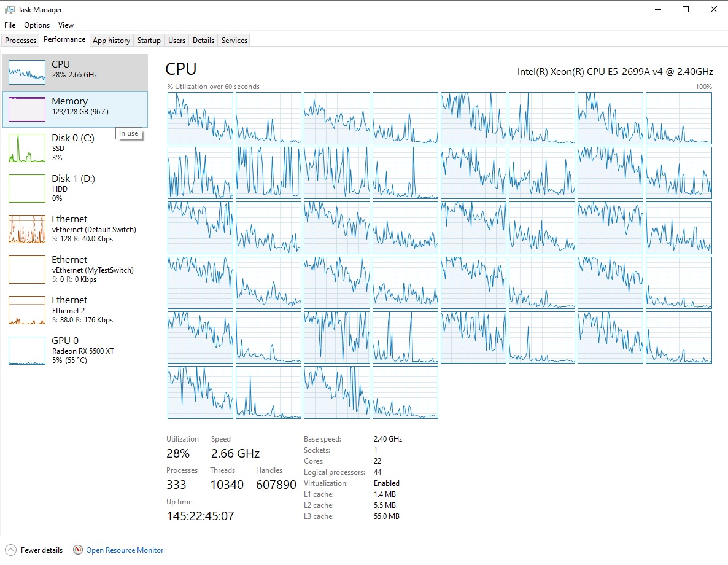Click the Radeon RX 5500 XT label
The width and height of the screenshot is (728, 565).
point(83,351)
